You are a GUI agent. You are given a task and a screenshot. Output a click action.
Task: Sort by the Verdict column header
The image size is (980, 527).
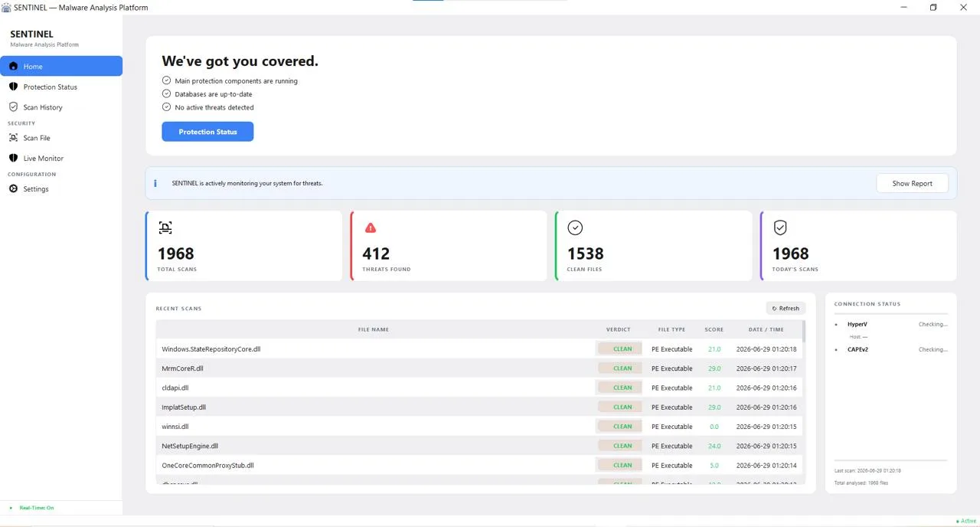click(x=618, y=329)
